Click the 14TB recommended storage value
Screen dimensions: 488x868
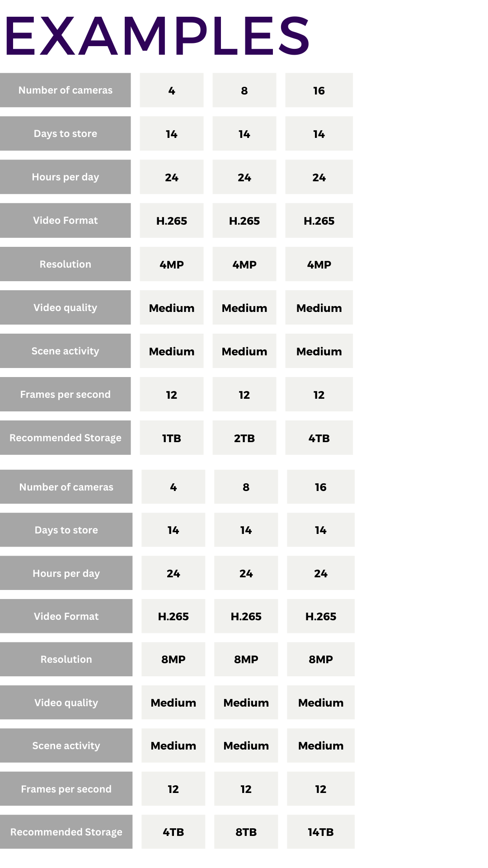(321, 832)
